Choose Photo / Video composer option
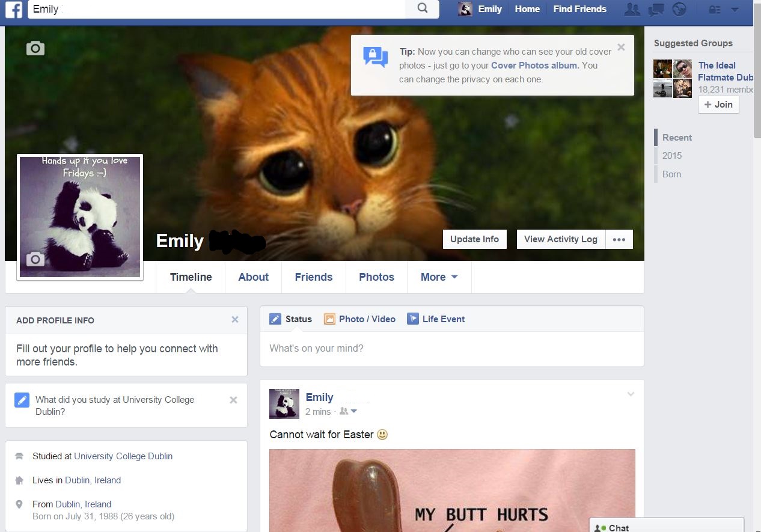Image resolution: width=761 pixels, height=532 pixels. pyautogui.click(x=359, y=319)
